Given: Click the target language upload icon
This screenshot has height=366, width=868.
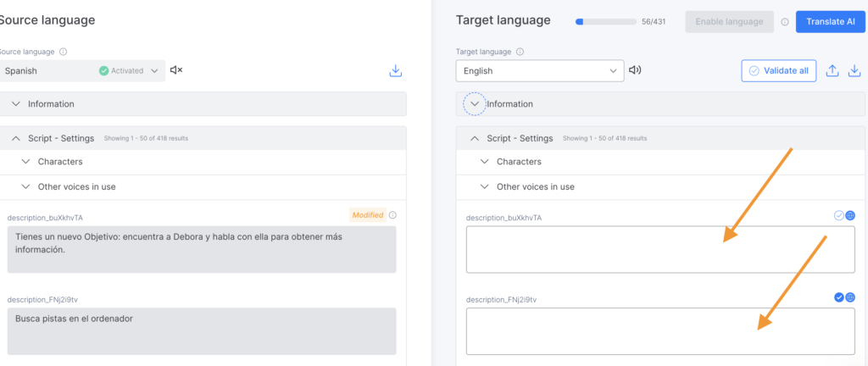Looking at the screenshot, I should (x=832, y=71).
